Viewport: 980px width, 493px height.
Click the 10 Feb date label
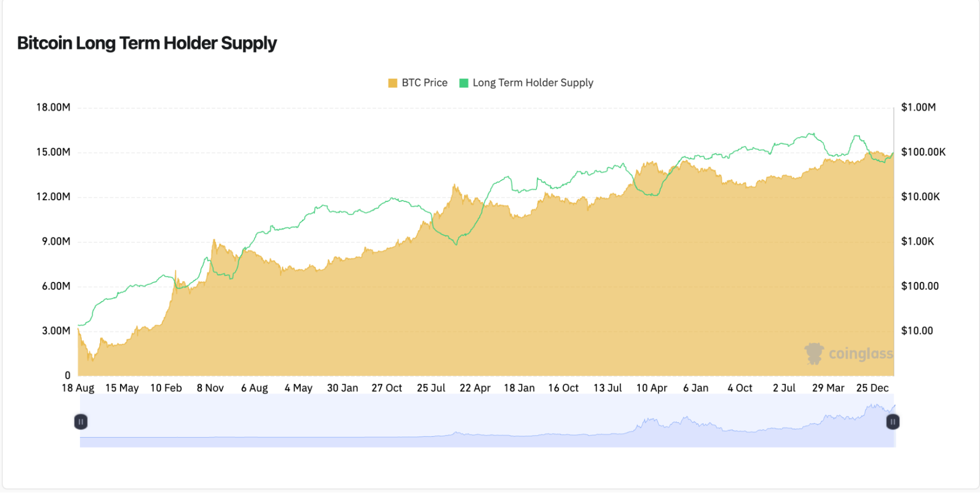(166, 388)
